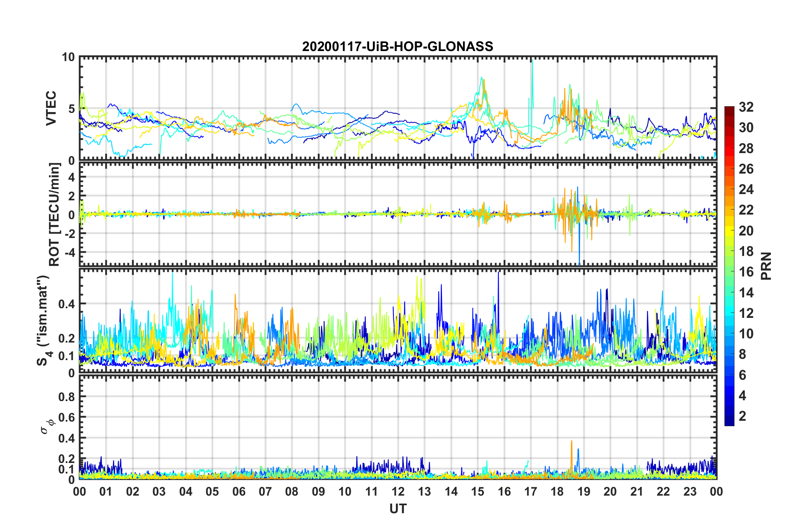The width and height of the screenshot is (796, 532).
Task: Click the colorbar tick label 10
Action: pos(746,333)
